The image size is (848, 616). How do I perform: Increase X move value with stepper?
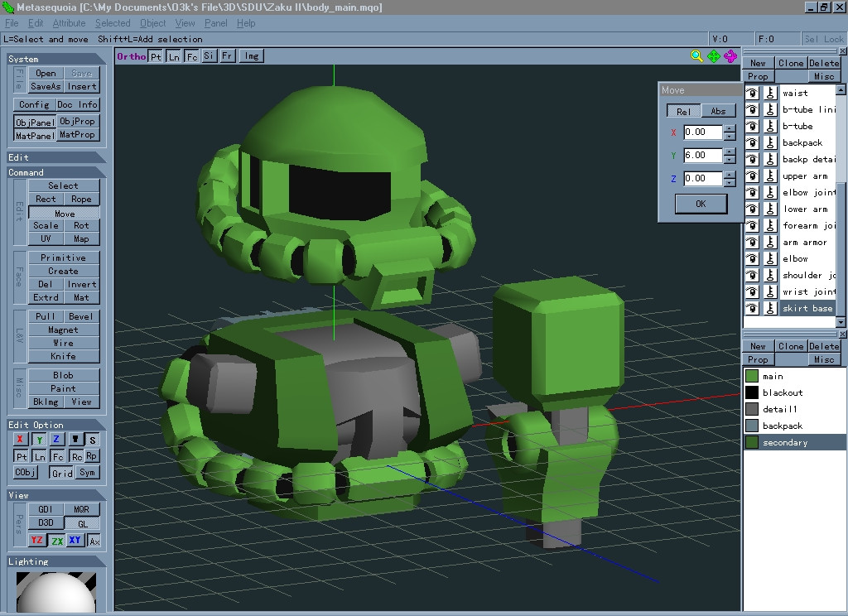coord(730,128)
